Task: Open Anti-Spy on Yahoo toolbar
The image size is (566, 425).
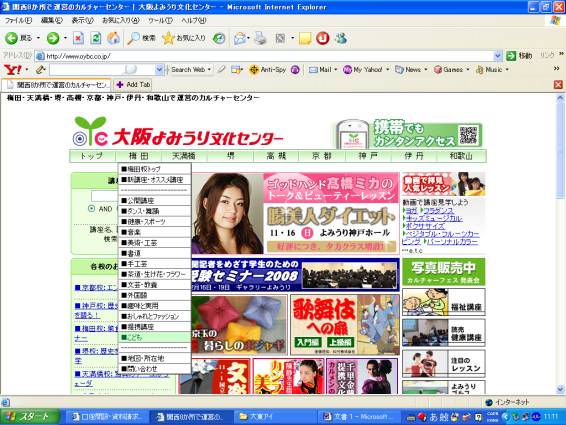Action: pos(267,69)
